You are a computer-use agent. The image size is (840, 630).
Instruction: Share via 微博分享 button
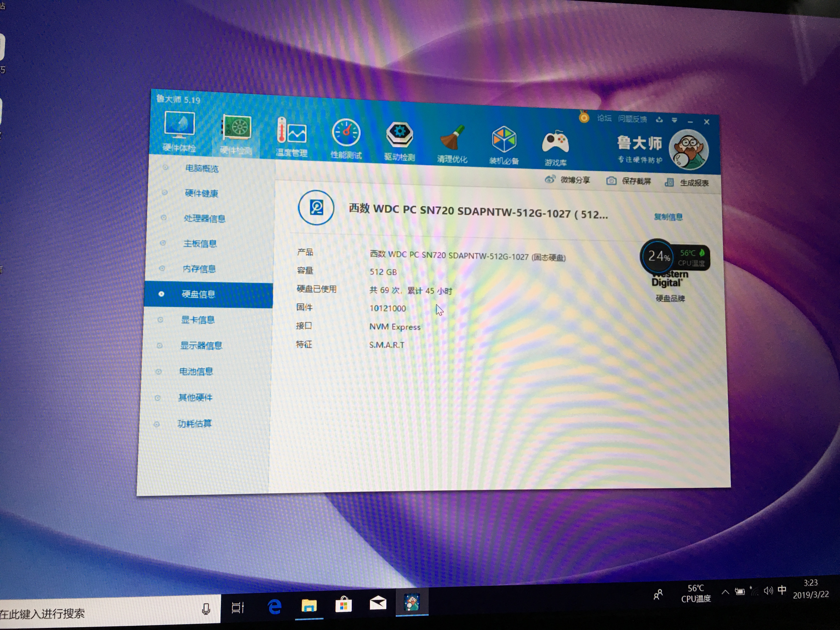(x=567, y=180)
